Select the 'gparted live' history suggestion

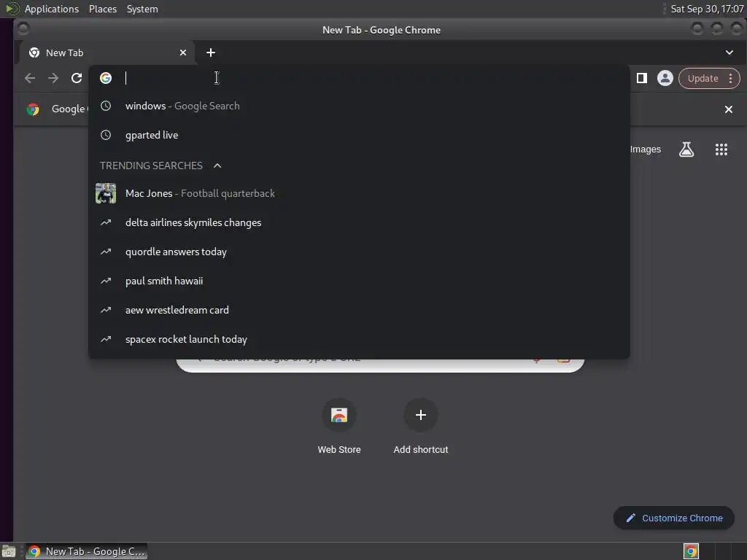pos(359,135)
